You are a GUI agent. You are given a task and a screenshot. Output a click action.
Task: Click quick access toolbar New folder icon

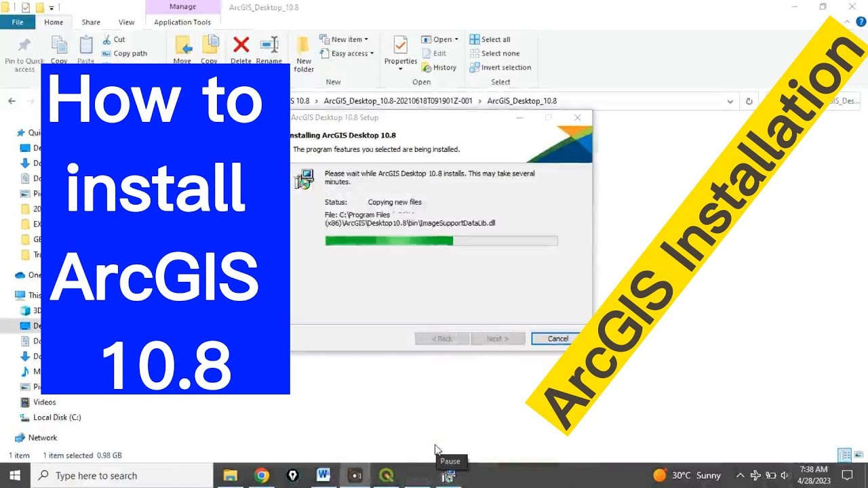coord(40,7)
